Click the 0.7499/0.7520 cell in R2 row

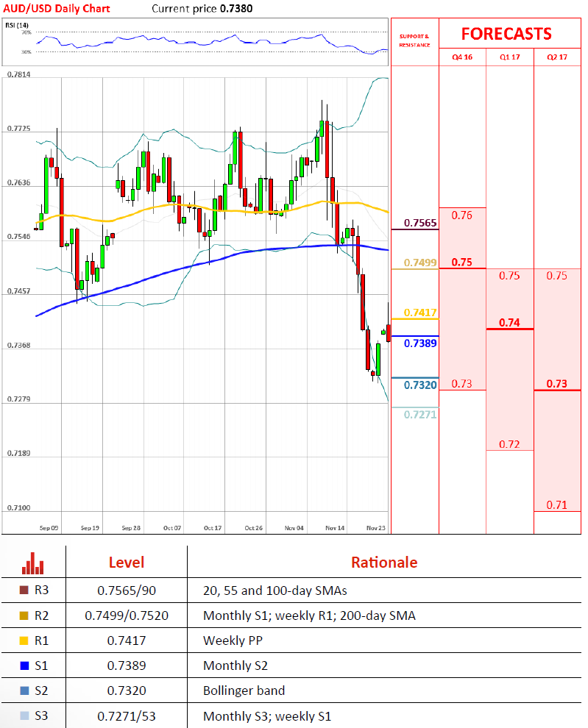[127, 615]
